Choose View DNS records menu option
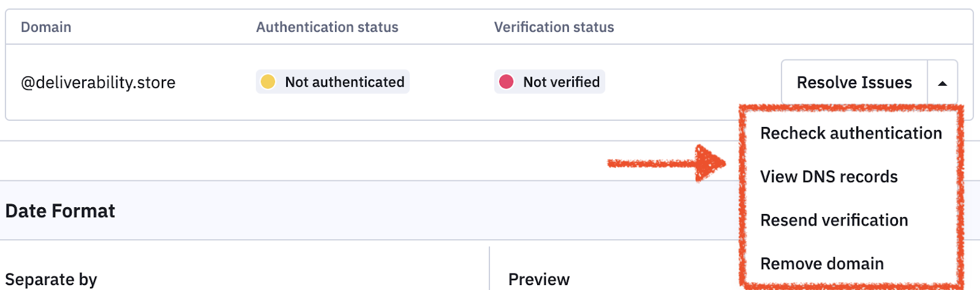The image size is (980, 290). pos(829,177)
